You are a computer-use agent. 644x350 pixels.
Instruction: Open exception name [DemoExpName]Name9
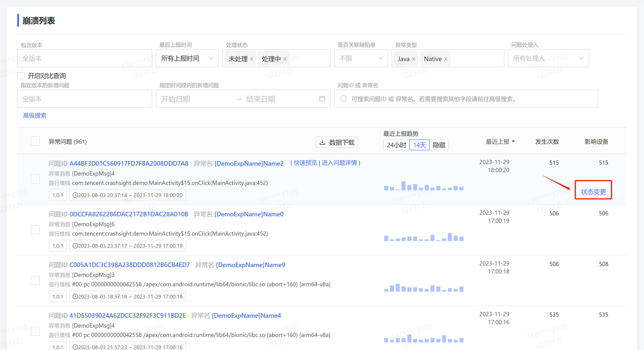click(x=250, y=265)
